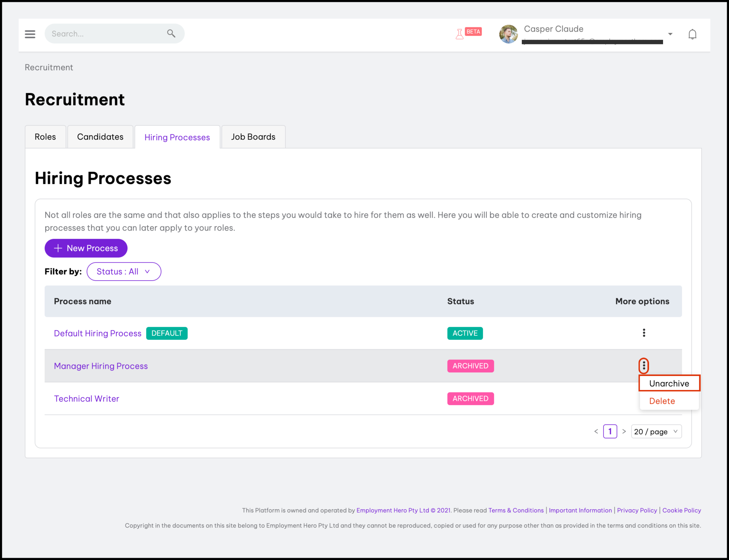
Task: Open the 20 / page size dropdown
Action: 656,431
